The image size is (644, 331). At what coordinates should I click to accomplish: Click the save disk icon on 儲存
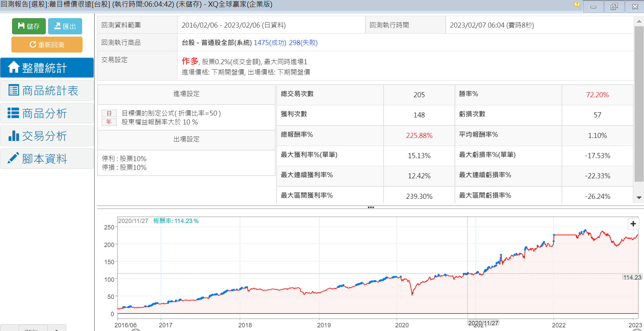click(x=21, y=26)
